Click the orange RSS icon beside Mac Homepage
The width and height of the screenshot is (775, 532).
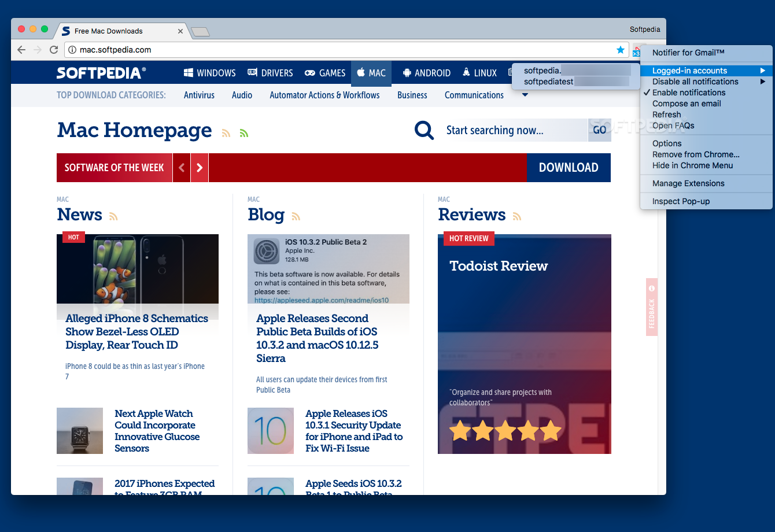pyautogui.click(x=226, y=133)
